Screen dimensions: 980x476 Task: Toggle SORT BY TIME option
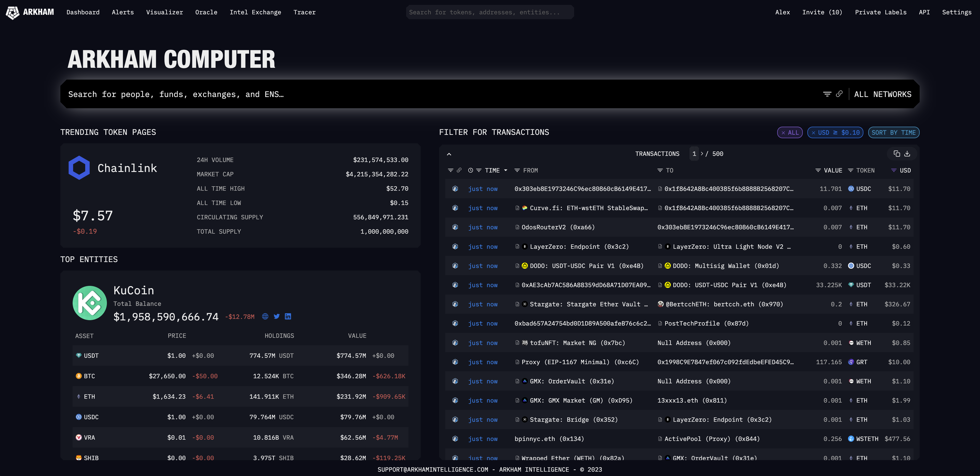894,133
